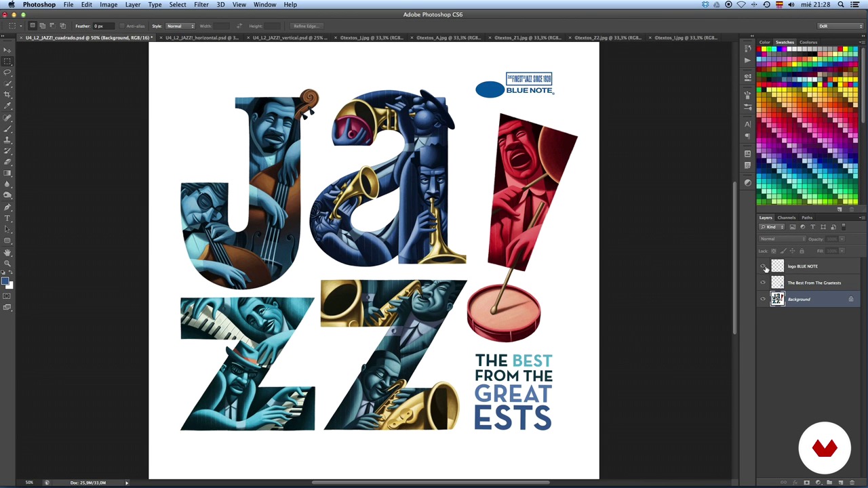Click the Add to selection option icon

(x=42, y=26)
